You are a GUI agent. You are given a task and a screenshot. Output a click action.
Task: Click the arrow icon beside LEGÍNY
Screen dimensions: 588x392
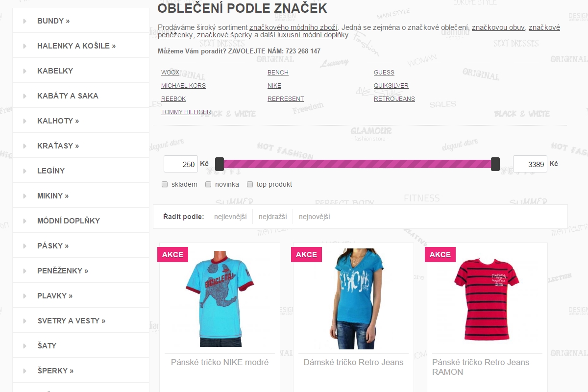click(24, 171)
